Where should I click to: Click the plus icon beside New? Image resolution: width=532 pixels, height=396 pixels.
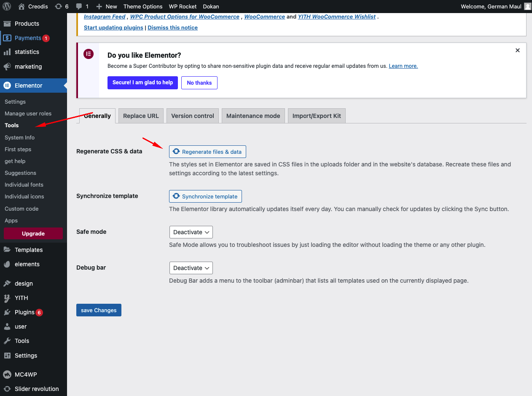[99, 6]
